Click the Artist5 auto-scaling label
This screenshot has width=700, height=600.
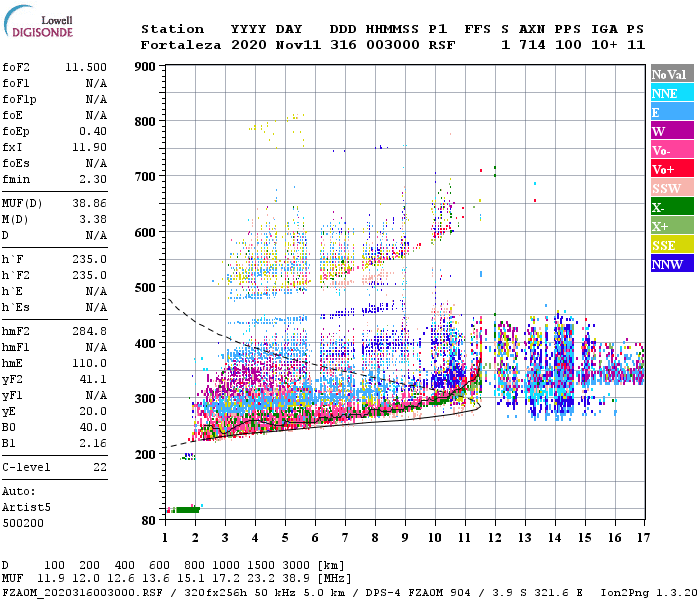pyautogui.click(x=26, y=508)
